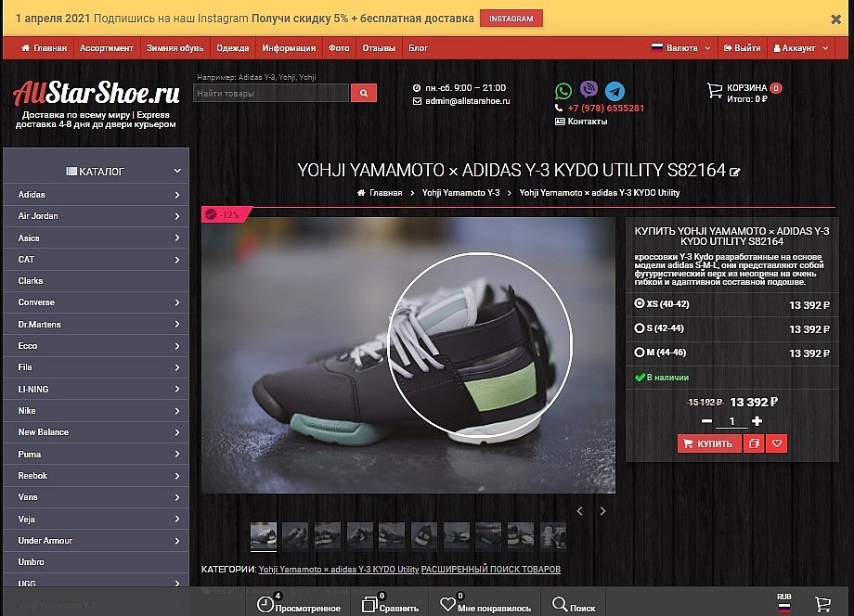Add product to wishlist heart button
The width and height of the screenshot is (854, 616).
click(777, 443)
